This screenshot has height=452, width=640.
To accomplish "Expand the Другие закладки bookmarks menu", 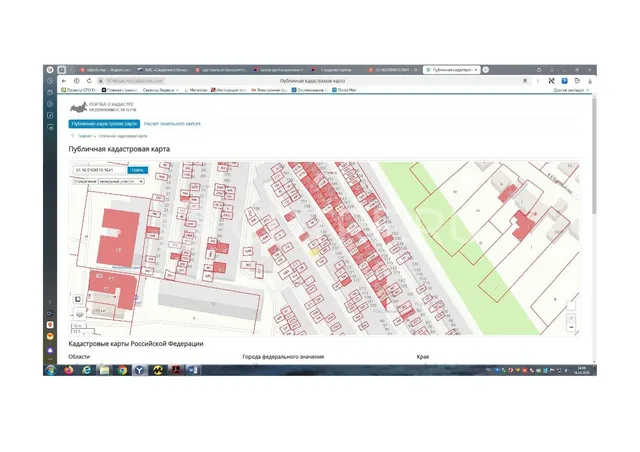I will 571,90.
